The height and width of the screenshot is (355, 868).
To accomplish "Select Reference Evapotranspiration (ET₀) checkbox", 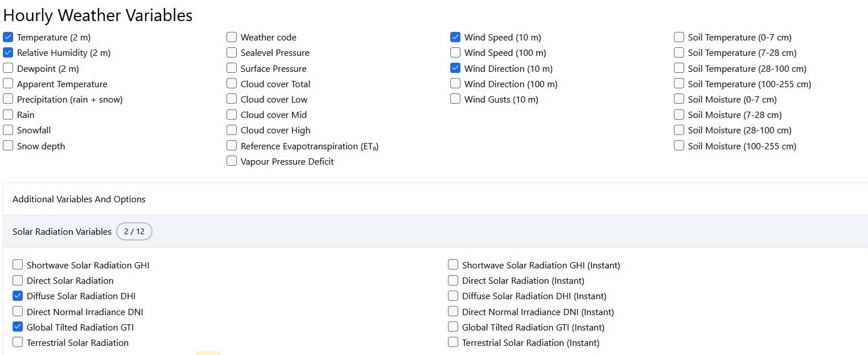I will point(232,146).
